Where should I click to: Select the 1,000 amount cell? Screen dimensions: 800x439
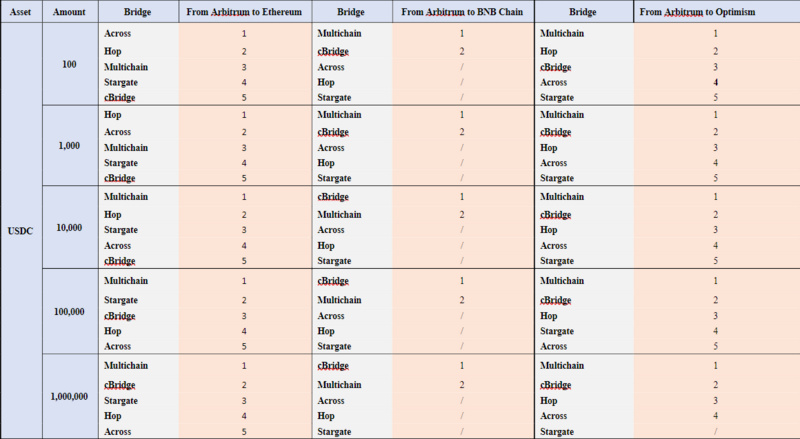[69, 146]
